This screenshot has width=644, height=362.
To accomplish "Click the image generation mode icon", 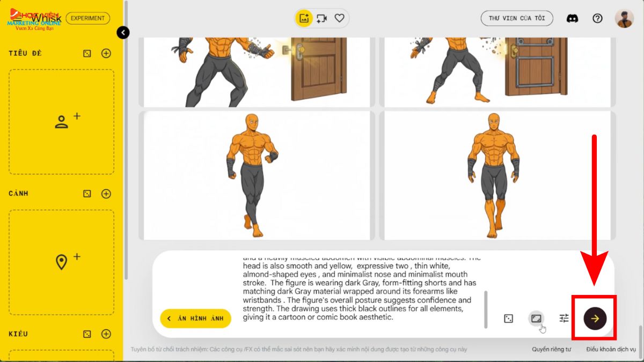I will 304,18.
